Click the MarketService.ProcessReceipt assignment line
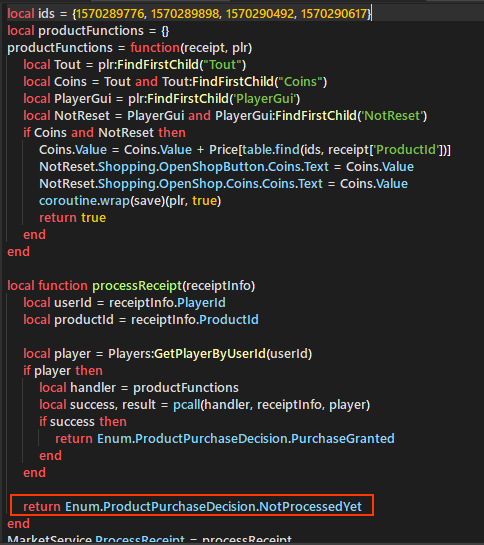The image size is (484, 545). 150,539
